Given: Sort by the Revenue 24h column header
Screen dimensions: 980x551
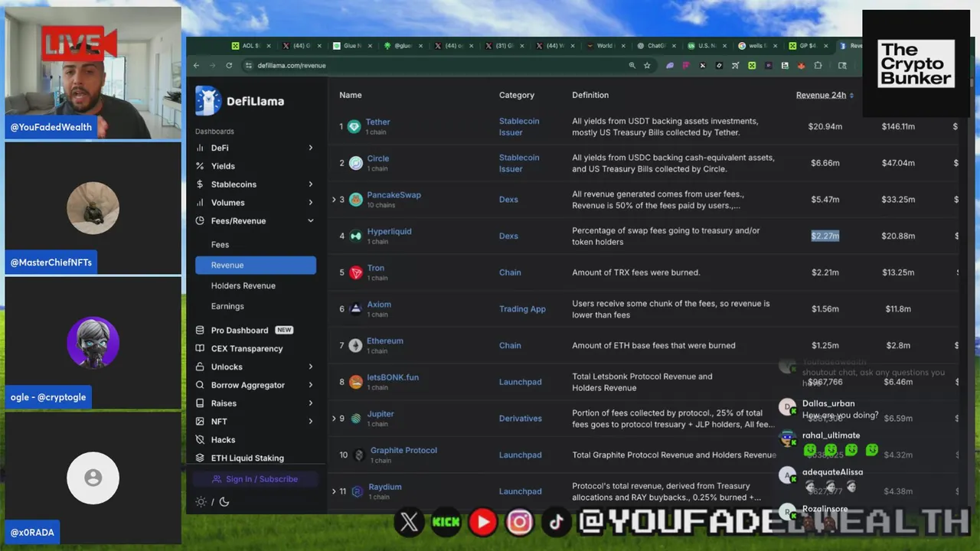Looking at the screenshot, I should pyautogui.click(x=825, y=95).
